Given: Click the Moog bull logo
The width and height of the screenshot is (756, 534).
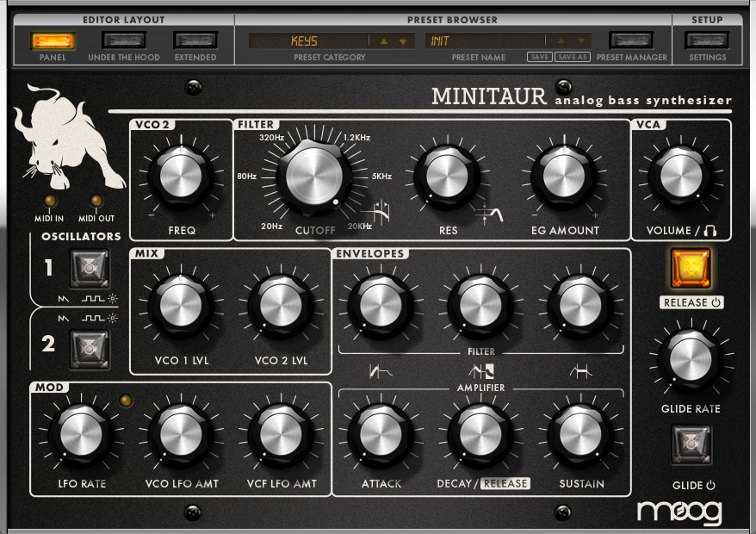Looking at the screenshot, I should [69, 137].
